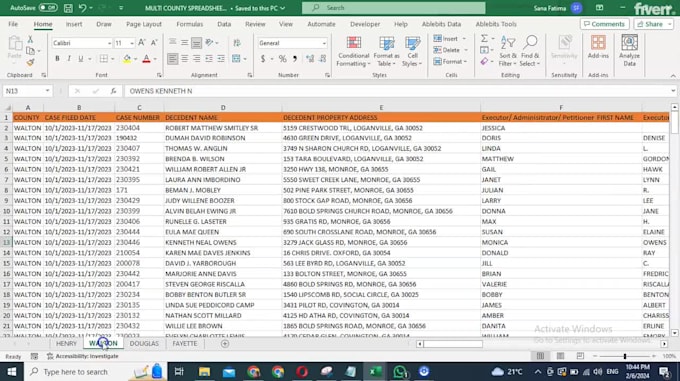The width and height of the screenshot is (680, 381).
Task: Click Increase Decimal icon
Action: pos(310,59)
